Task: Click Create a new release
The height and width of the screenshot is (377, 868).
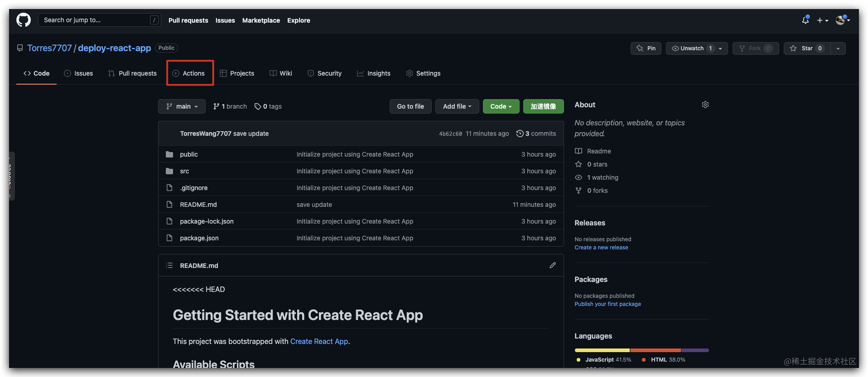Action: [601, 248]
